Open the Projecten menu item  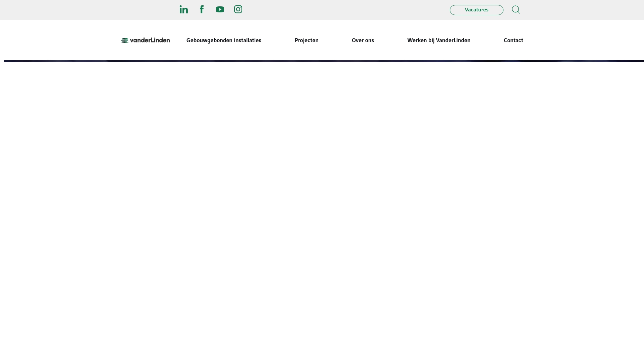(x=307, y=41)
